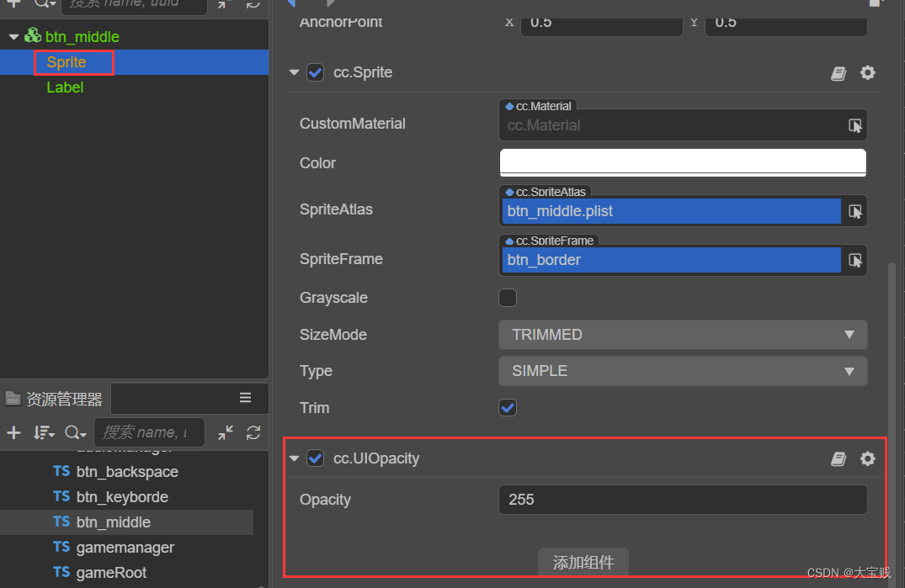
Task: Click the 添加组件 button
Action: click(x=583, y=563)
